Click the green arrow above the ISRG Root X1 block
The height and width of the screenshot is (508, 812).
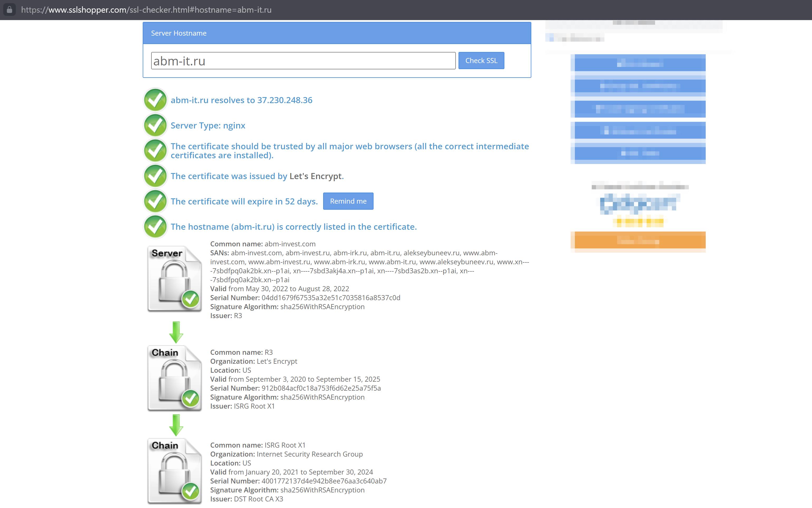pyautogui.click(x=175, y=425)
